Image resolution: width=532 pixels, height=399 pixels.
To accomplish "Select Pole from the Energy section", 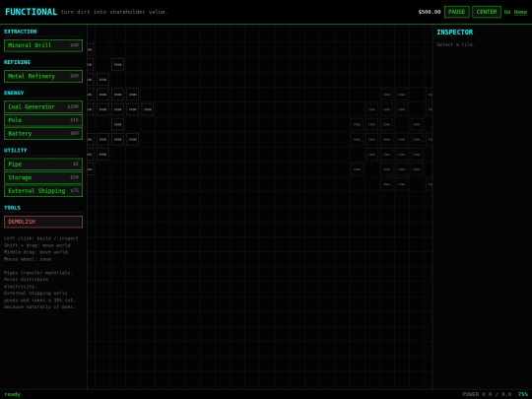I will pyautogui.click(x=43, y=120).
